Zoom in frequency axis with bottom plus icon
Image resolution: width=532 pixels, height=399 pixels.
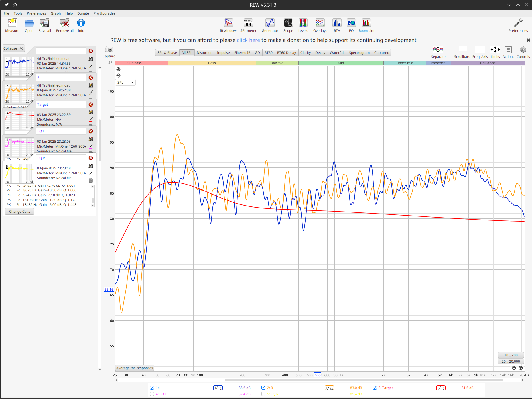pyautogui.click(x=521, y=368)
